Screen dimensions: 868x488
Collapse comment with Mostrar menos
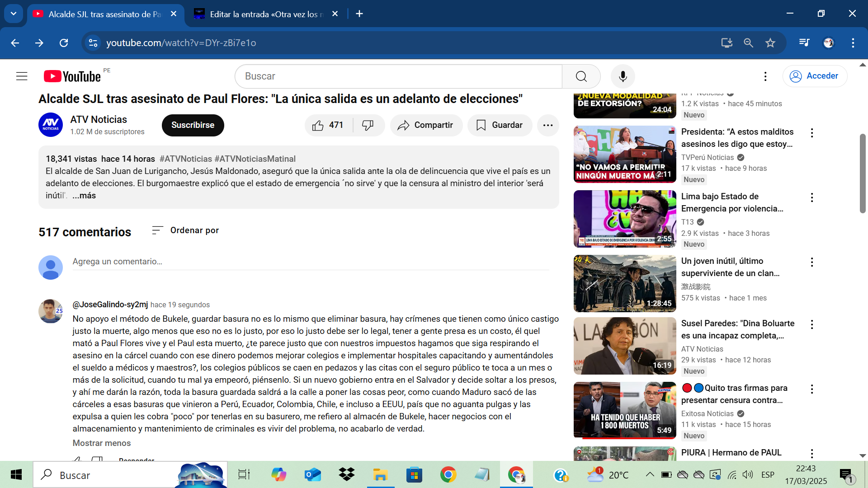coord(102,443)
